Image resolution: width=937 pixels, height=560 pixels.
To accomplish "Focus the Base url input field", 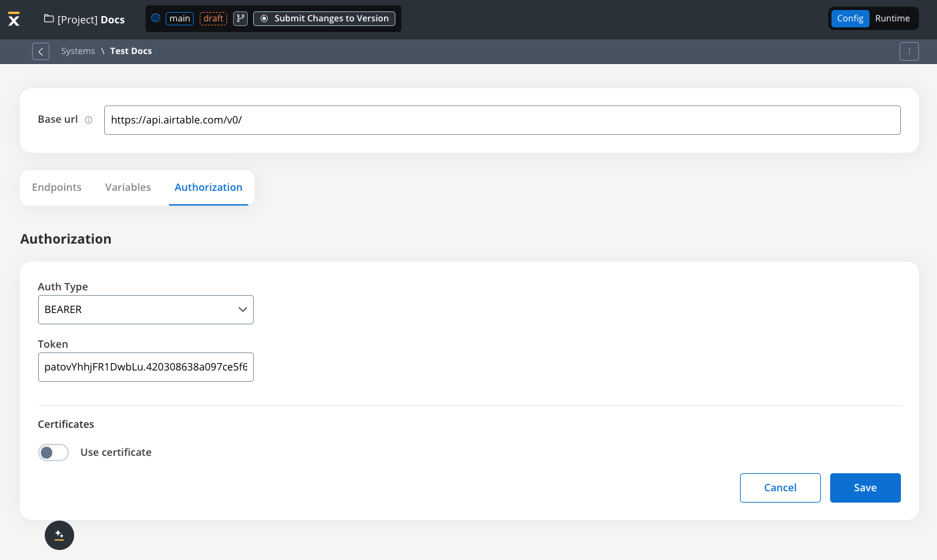I will pos(502,120).
